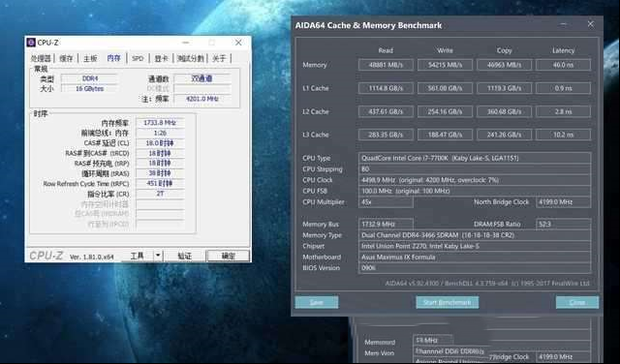Expand the 工具 dropdown arrow in CPU-Z
620x364 pixels.
click(x=158, y=257)
